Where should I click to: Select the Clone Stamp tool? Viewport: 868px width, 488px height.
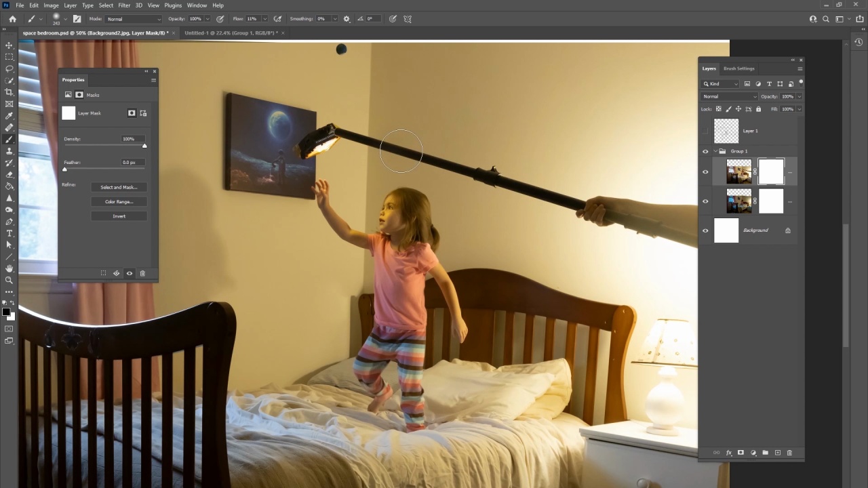coord(9,151)
